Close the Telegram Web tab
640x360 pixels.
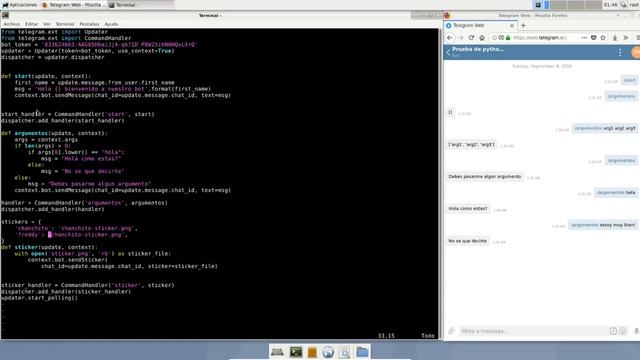(x=512, y=25)
